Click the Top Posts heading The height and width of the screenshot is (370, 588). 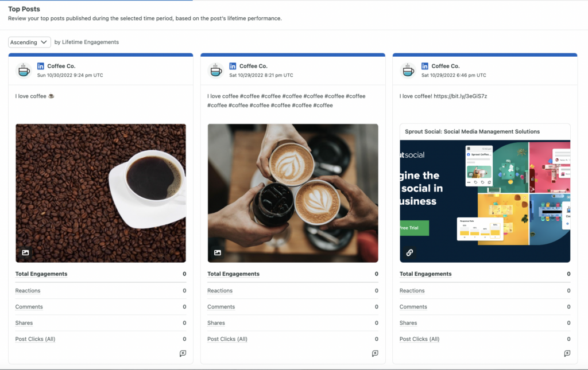pyautogui.click(x=24, y=9)
